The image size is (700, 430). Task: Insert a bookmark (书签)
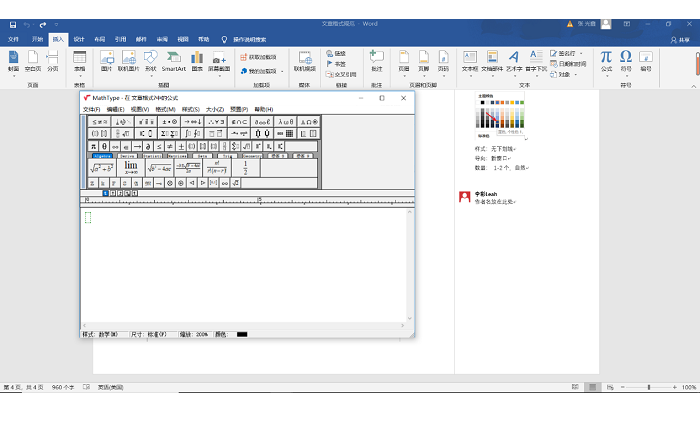tap(336, 64)
